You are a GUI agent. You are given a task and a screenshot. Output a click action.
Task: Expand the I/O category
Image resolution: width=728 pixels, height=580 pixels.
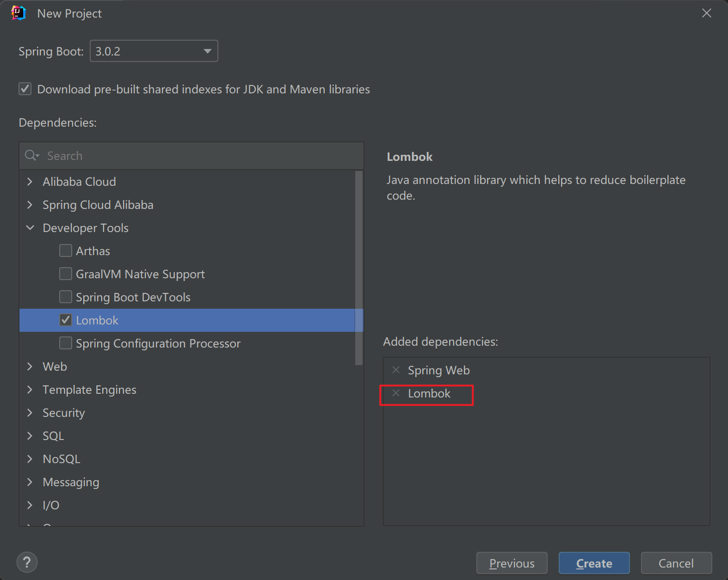30,505
